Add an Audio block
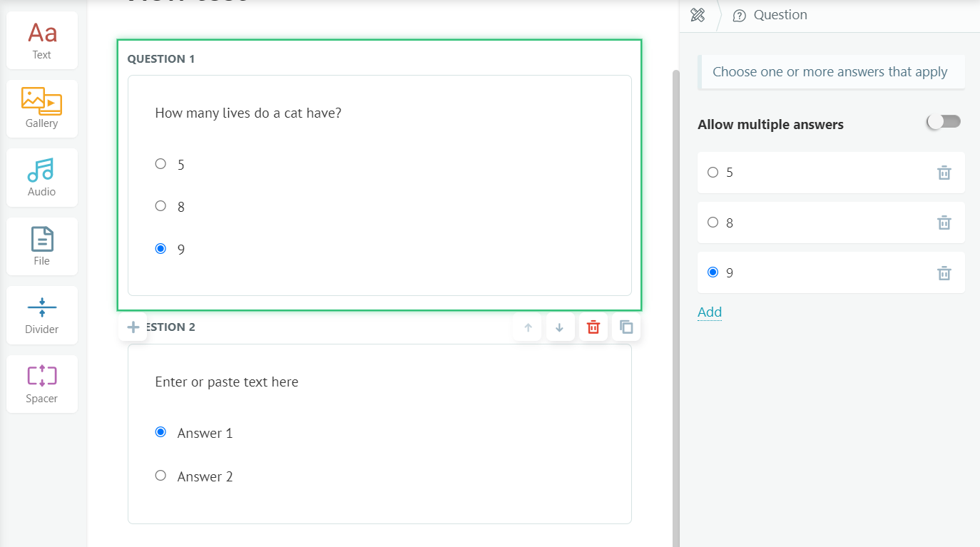This screenshot has width=980, height=547. pyautogui.click(x=42, y=178)
